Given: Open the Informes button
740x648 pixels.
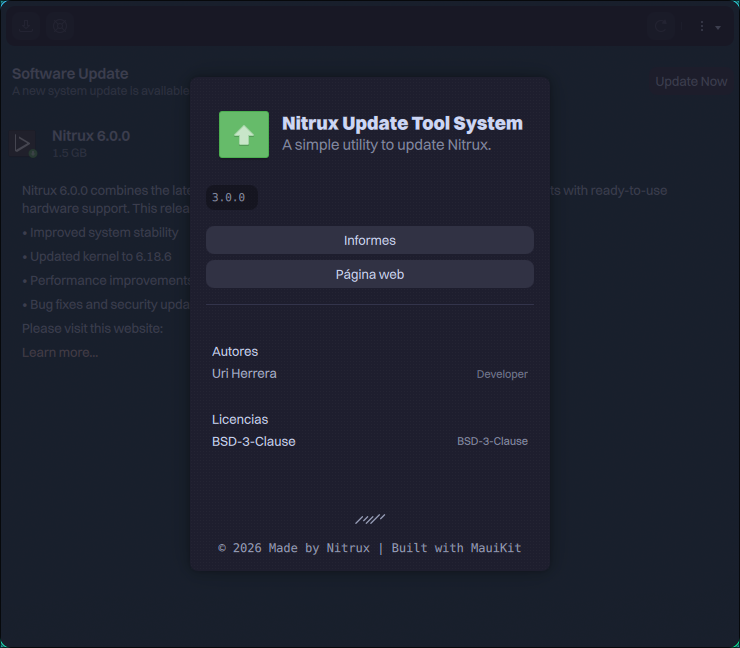Looking at the screenshot, I should click(x=370, y=240).
